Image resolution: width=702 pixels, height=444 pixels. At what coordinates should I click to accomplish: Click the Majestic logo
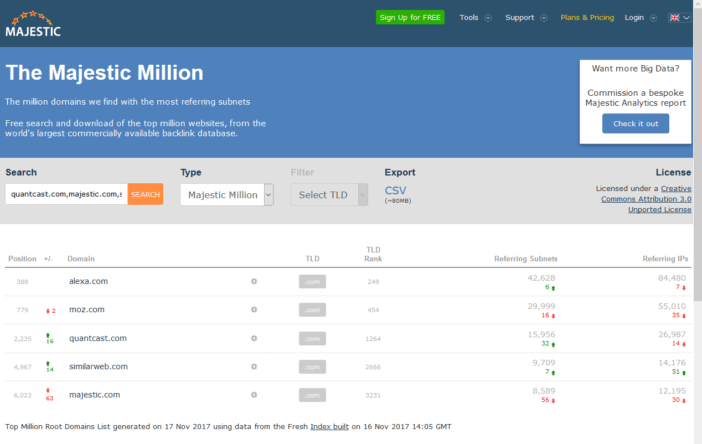tap(33, 24)
